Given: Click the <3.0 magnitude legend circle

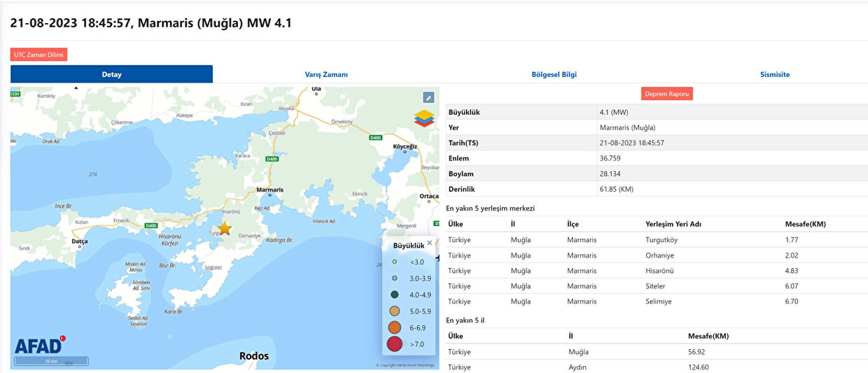Looking at the screenshot, I should pyautogui.click(x=395, y=262).
